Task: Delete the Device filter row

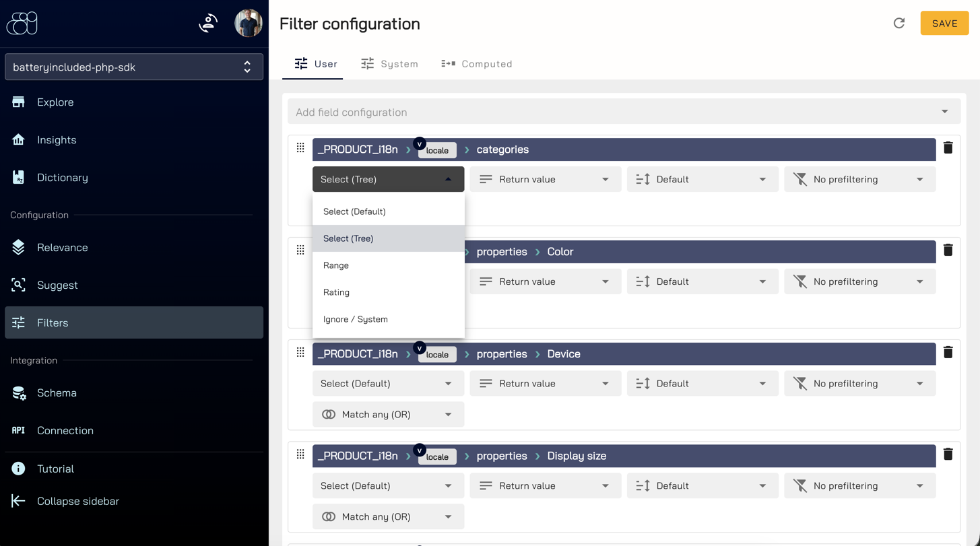Action: tap(948, 353)
